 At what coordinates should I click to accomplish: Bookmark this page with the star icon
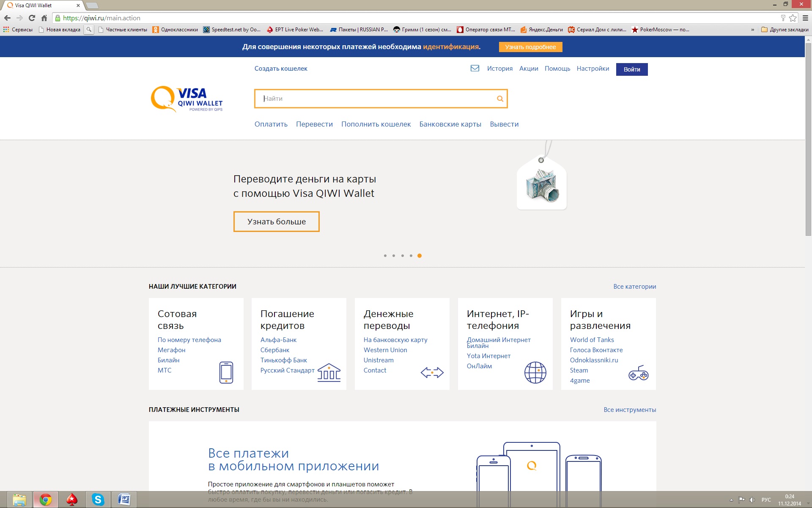[x=793, y=18]
